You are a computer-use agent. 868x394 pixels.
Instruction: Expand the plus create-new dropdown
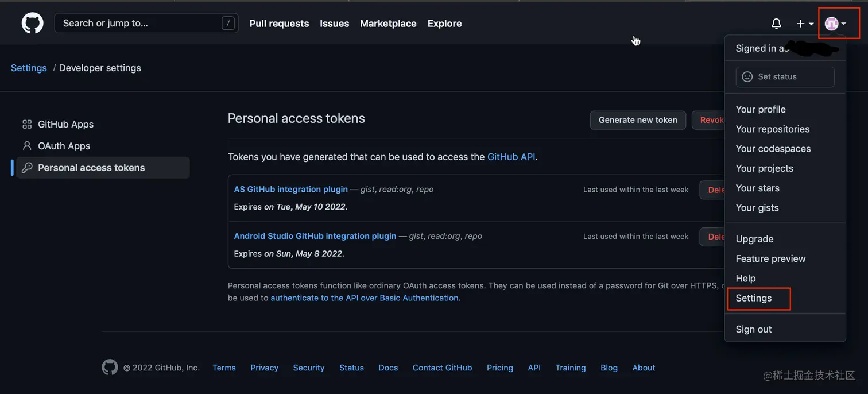point(805,24)
